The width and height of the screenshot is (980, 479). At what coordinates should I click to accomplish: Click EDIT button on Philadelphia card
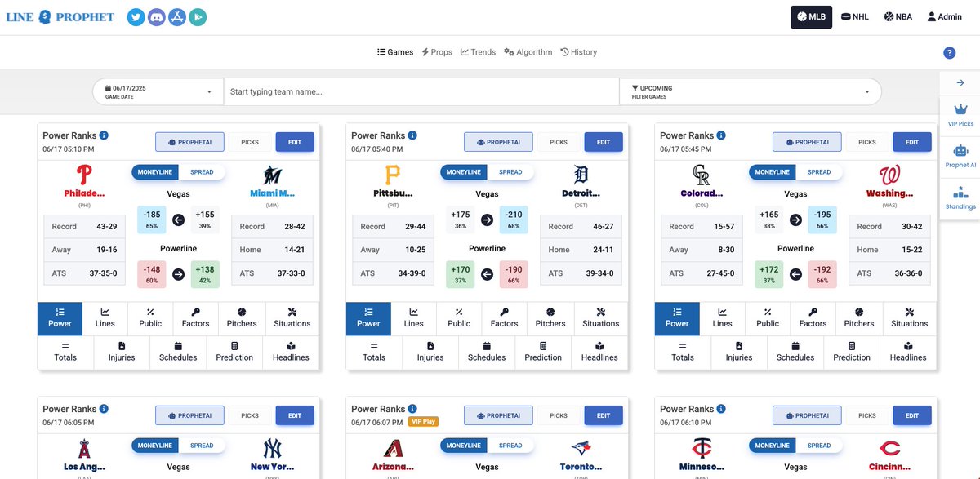(295, 142)
